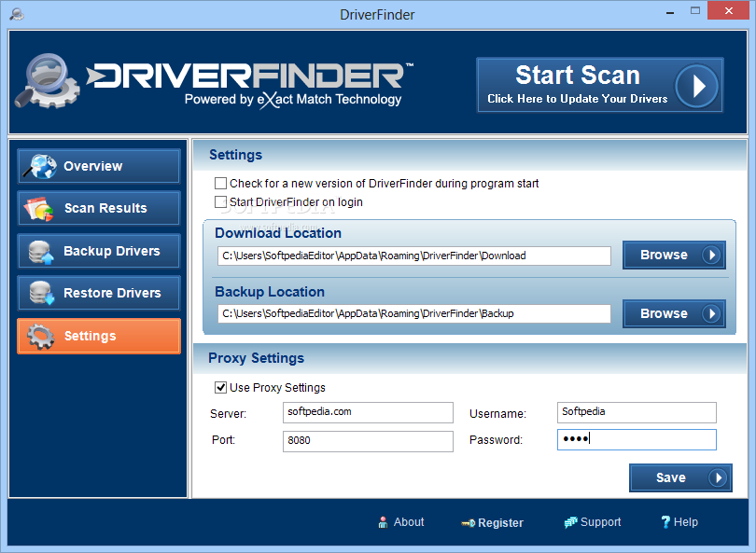
Task: Open the Support link
Action: 593,522
